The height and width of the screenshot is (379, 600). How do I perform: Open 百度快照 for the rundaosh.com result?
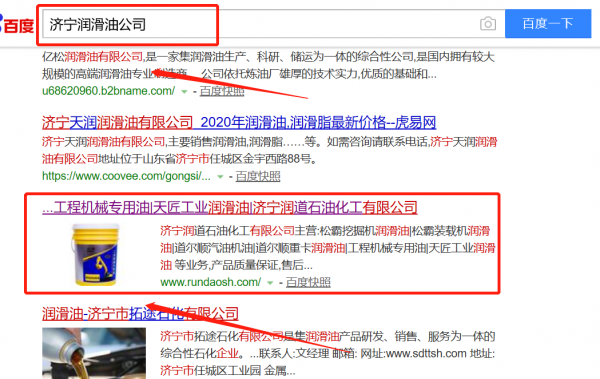(x=308, y=283)
